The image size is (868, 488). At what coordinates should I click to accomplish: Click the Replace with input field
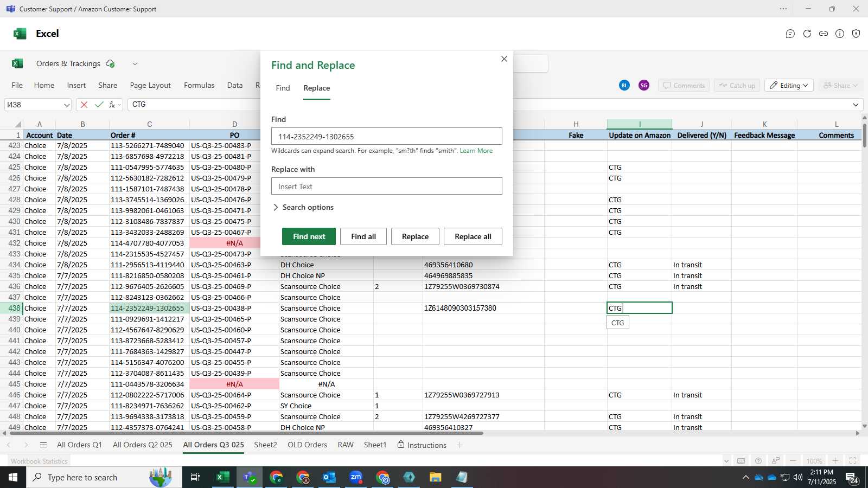tap(387, 186)
